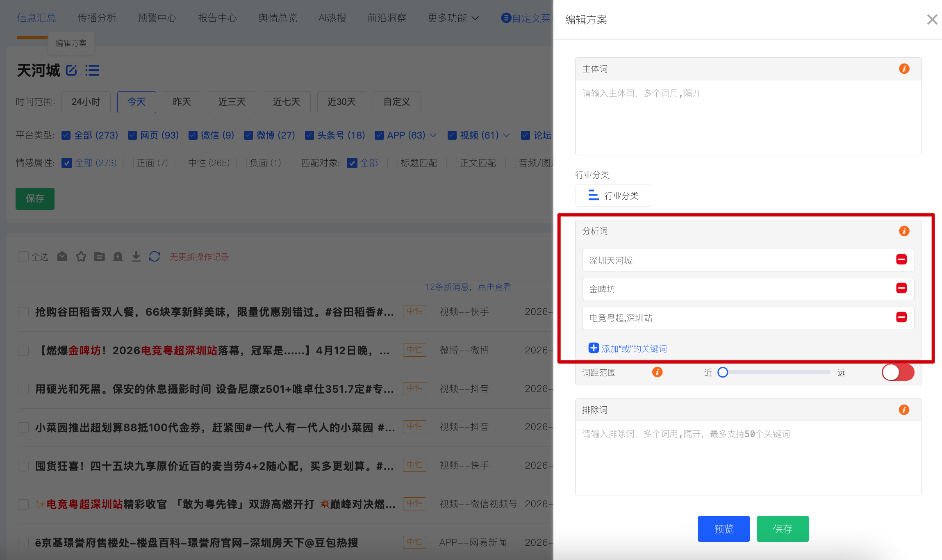Click the 自定义菜单 circle icon
The image size is (942, 560).
pos(506,18)
